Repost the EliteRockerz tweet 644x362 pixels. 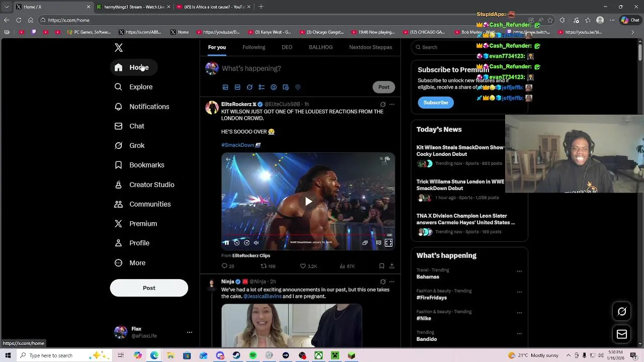click(264, 266)
